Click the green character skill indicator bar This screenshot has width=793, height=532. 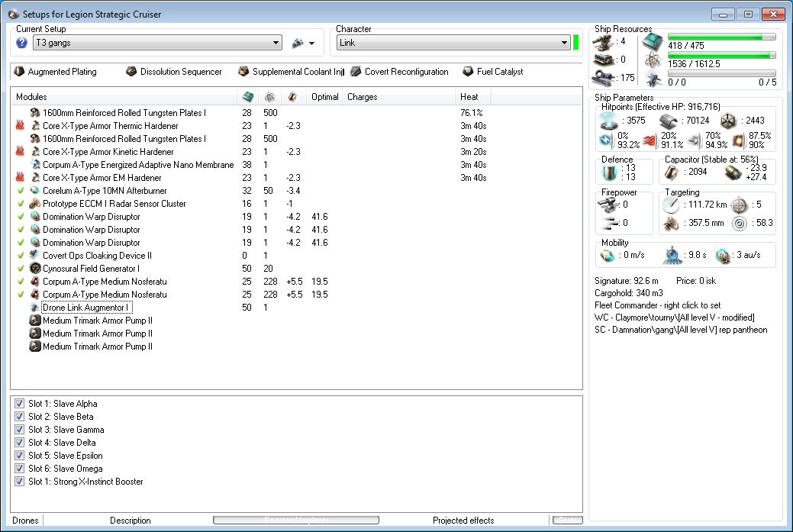pyautogui.click(x=576, y=43)
